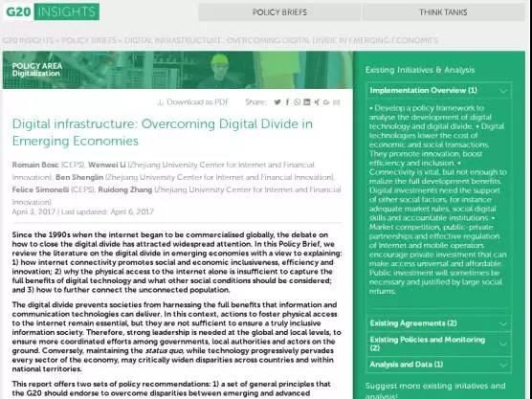Share via the Xing icon
The image size is (532, 399).
click(317, 102)
